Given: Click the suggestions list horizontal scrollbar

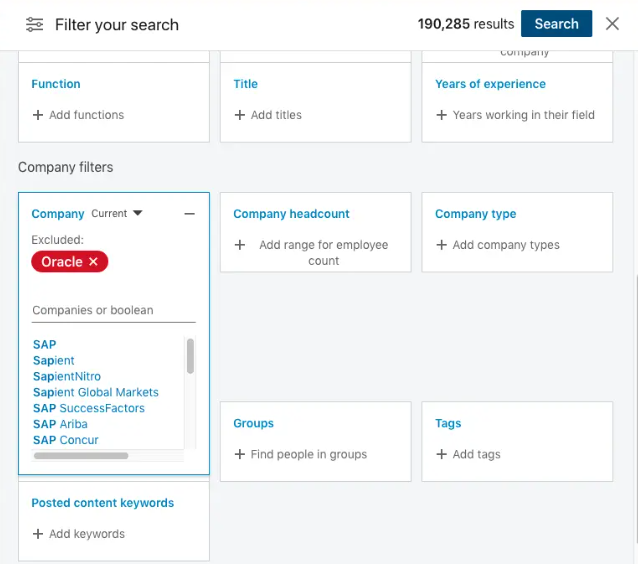Looking at the screenshot, I should (x=81, y=456).
